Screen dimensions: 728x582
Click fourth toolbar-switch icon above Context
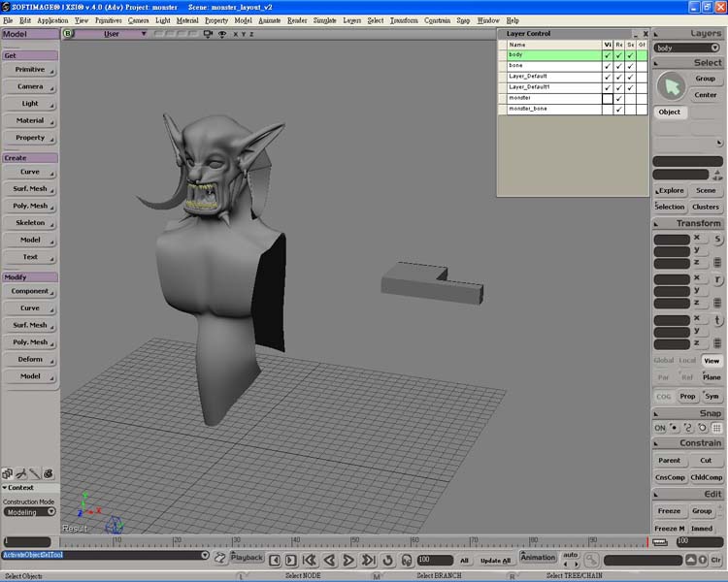click(x=48, y=473)
